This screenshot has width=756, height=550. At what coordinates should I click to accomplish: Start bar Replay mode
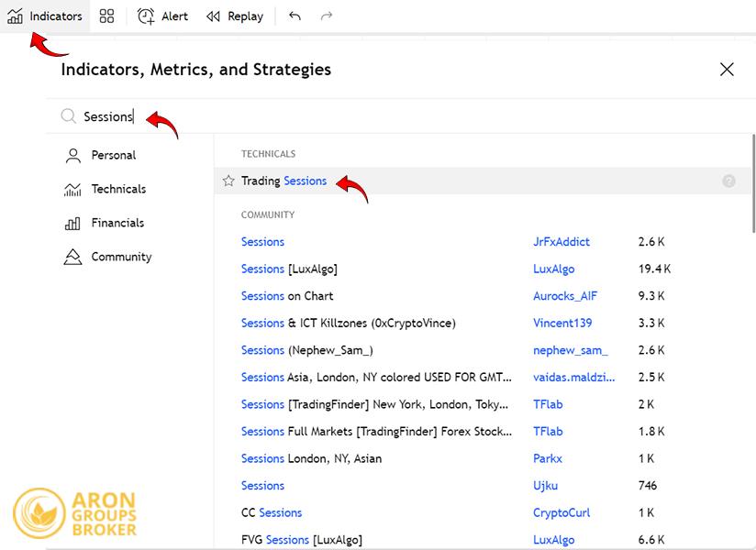tap(234, 16)
